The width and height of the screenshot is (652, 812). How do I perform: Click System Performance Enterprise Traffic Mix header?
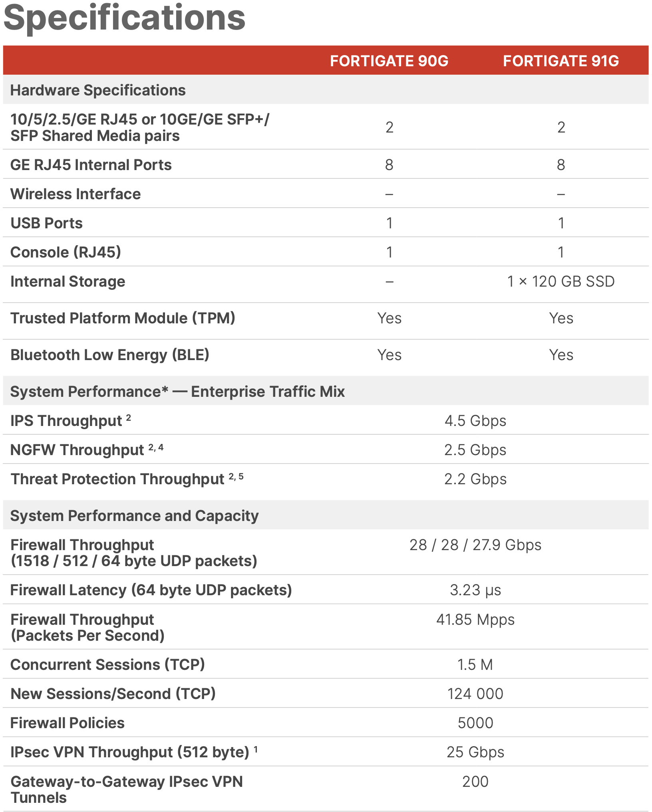pyautogui.click(x=177, y=392)
